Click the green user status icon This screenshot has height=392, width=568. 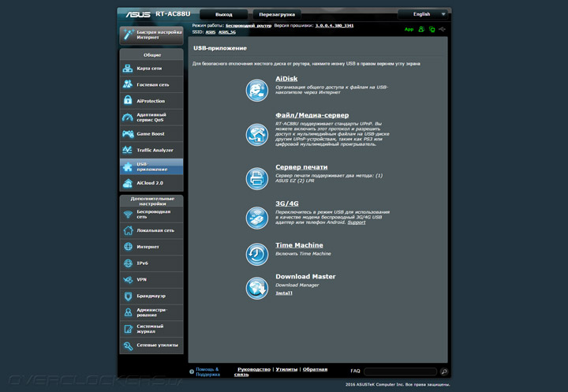coord(421,29)
